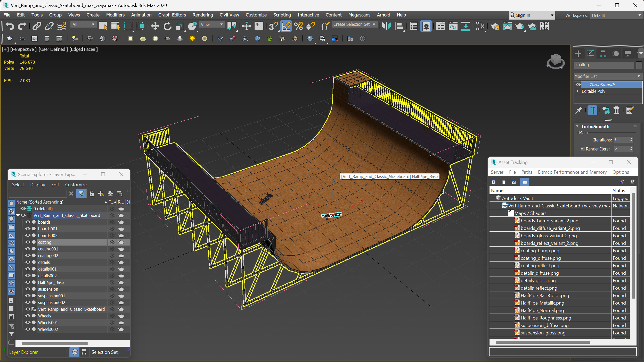The height and width of the screenshot is (362, 644).
Task: Expand the Editable Poly stack entry
Action: (x=578, y=91)
